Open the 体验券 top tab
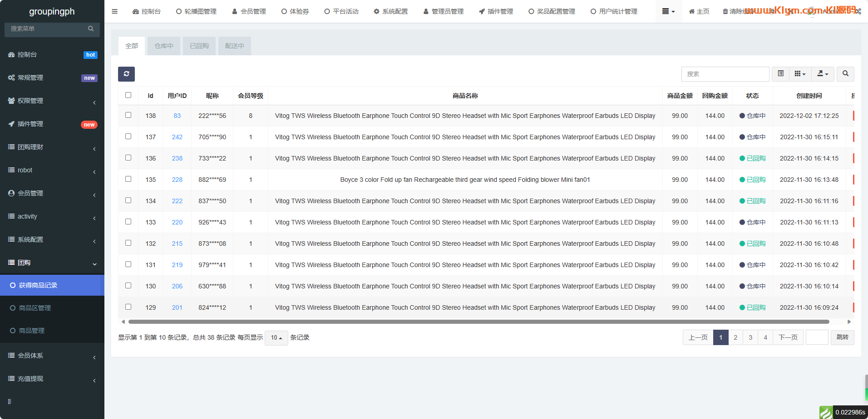The width and height of the screenshot is (868, 419). [x=295, y=11]
